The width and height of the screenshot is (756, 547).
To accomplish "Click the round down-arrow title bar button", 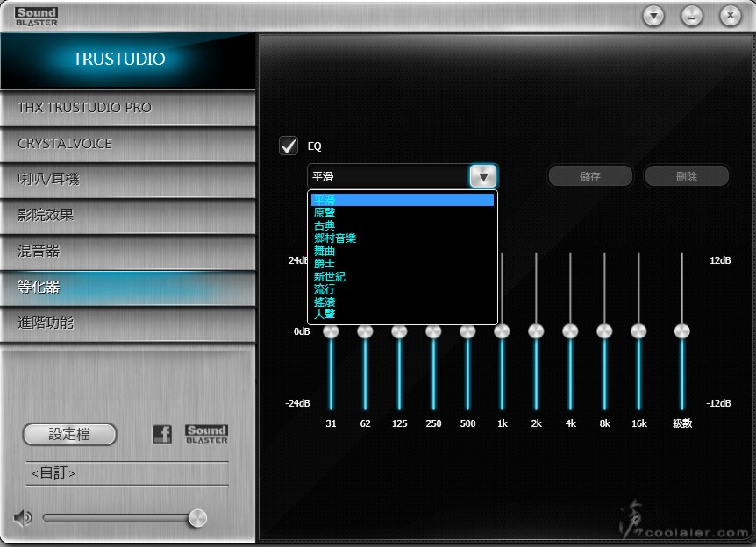I will click(x=653, y=16).
